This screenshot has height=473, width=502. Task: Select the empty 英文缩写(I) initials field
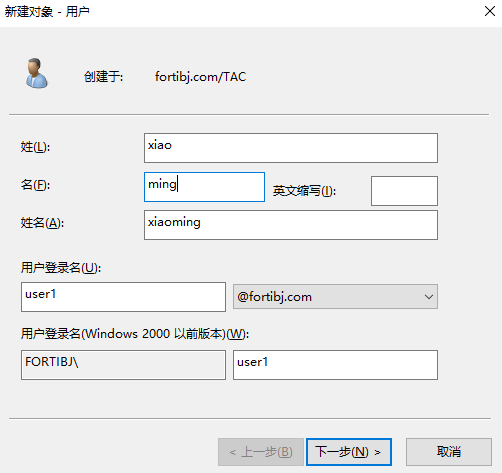coord(404,191)
